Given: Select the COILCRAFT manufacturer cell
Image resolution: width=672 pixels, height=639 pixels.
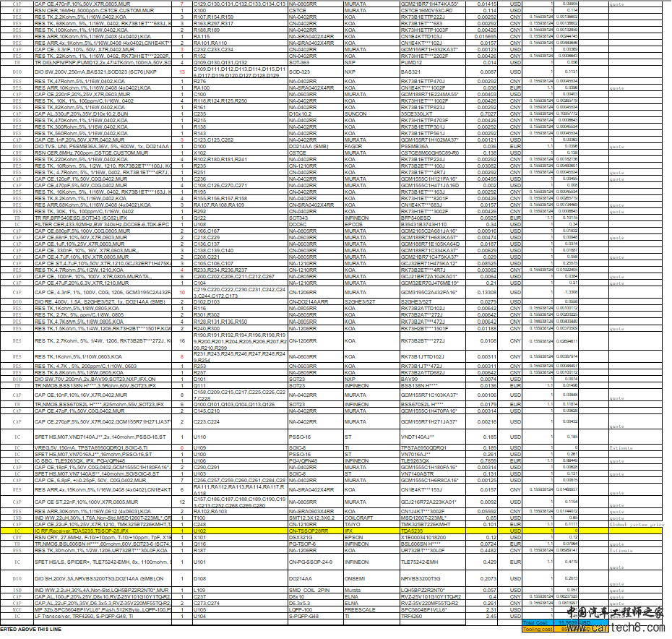Looking at the screenshot, I should pyautogui.click(x=371, y=518).
